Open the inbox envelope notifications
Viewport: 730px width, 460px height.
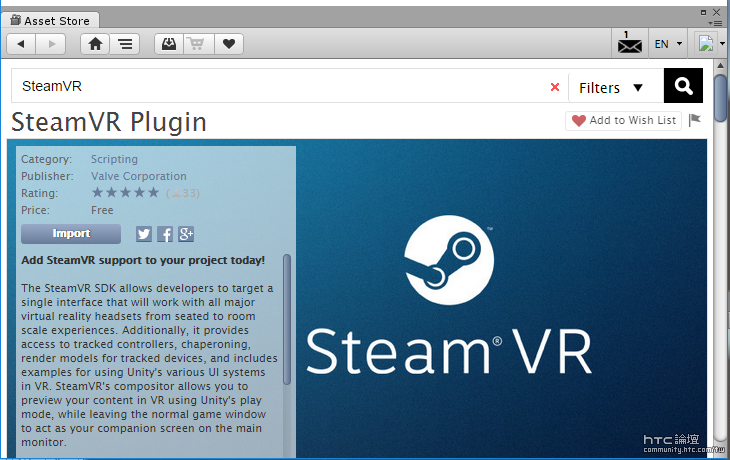pyautogui.click(x=629, y=43)
